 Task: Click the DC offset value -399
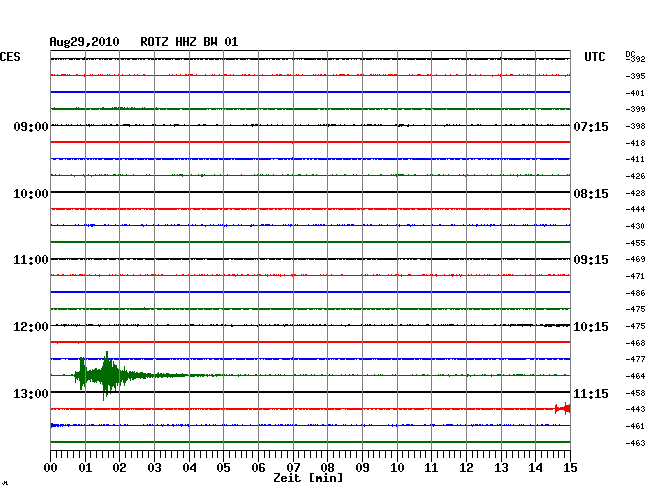click(635, 109)
